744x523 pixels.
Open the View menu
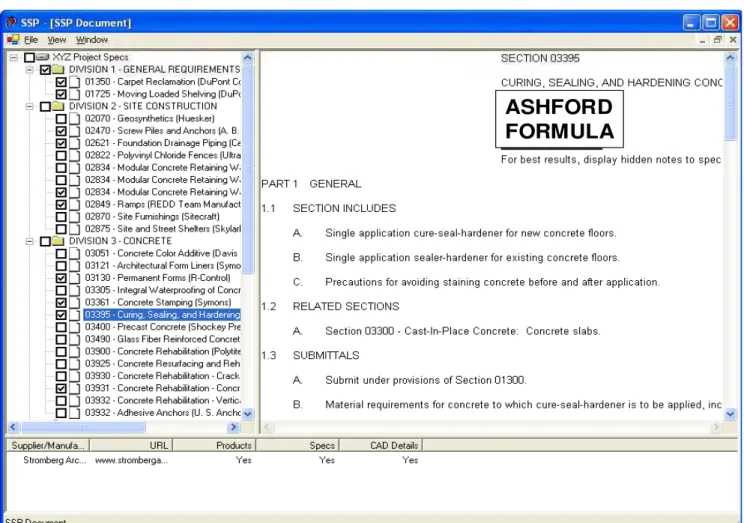point(56,40)
